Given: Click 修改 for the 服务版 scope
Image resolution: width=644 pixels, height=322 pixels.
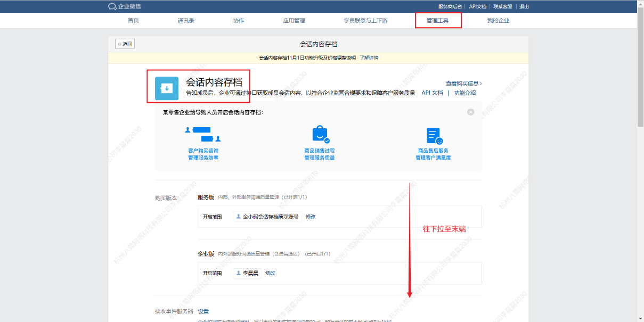Looking at the screenshot, I should click(311, 217).
